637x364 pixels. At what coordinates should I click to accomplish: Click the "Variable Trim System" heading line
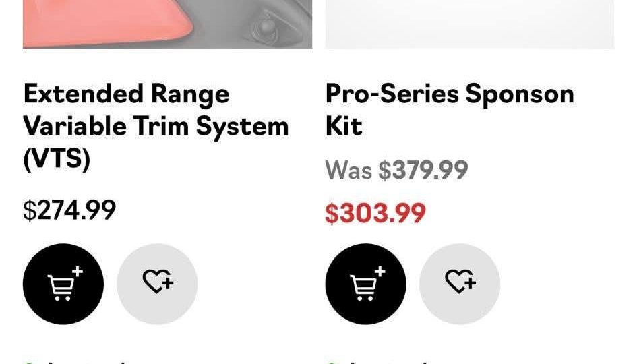pos(156,127)
